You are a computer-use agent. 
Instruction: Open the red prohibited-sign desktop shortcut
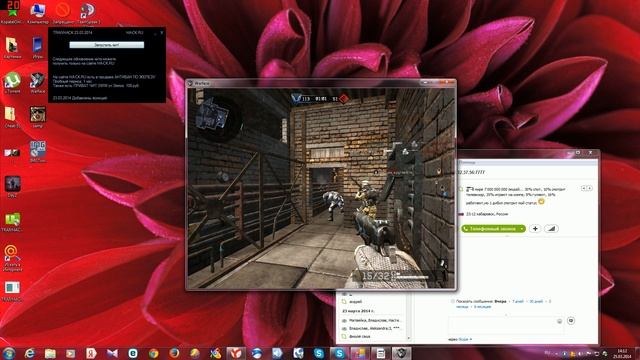pos(62,13)
